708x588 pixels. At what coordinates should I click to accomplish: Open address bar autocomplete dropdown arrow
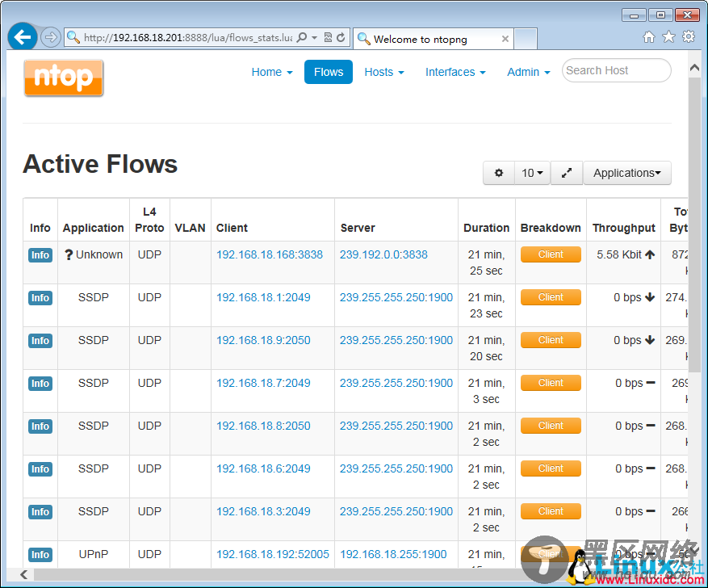pos(315,37)
